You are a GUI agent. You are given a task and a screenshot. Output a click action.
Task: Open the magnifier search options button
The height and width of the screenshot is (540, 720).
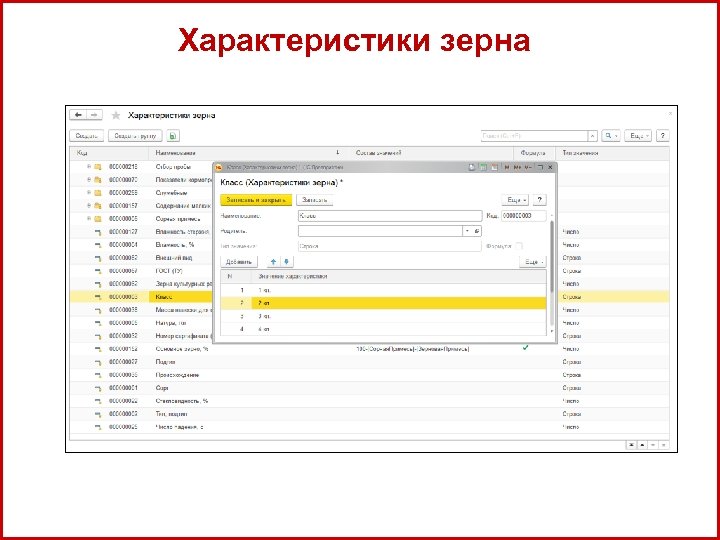click(x=610, y=136)
